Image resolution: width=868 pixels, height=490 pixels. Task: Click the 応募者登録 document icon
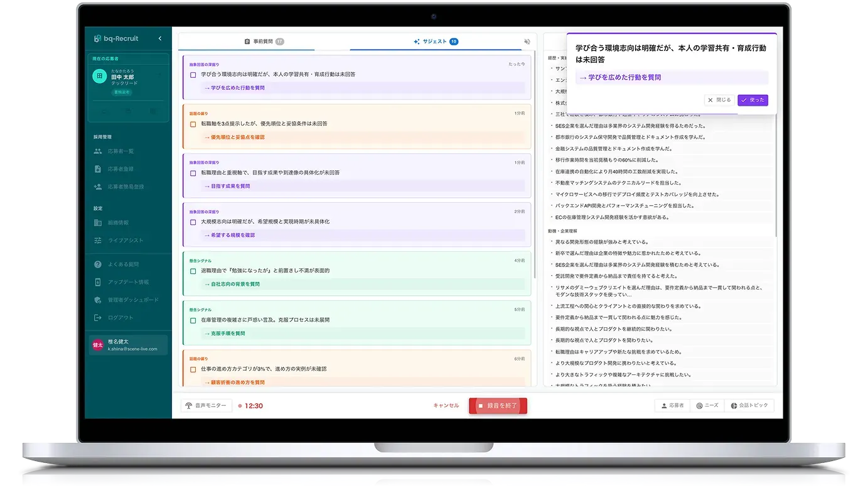(x=97, y=169)
